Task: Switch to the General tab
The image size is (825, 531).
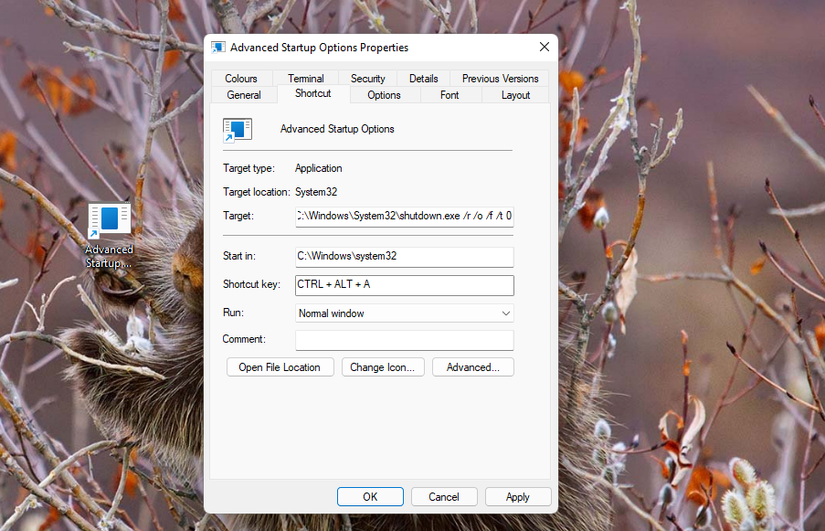Action: tap(244, 95)
